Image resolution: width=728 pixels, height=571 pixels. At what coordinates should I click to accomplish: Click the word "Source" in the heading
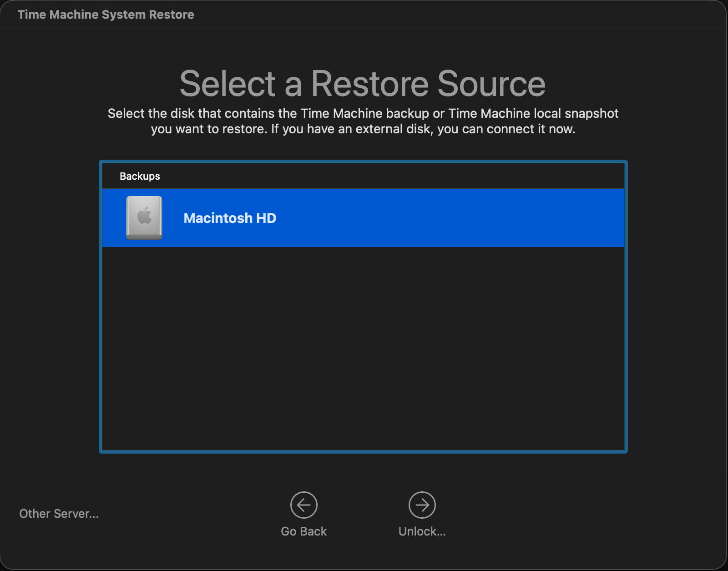click(491, 84)
